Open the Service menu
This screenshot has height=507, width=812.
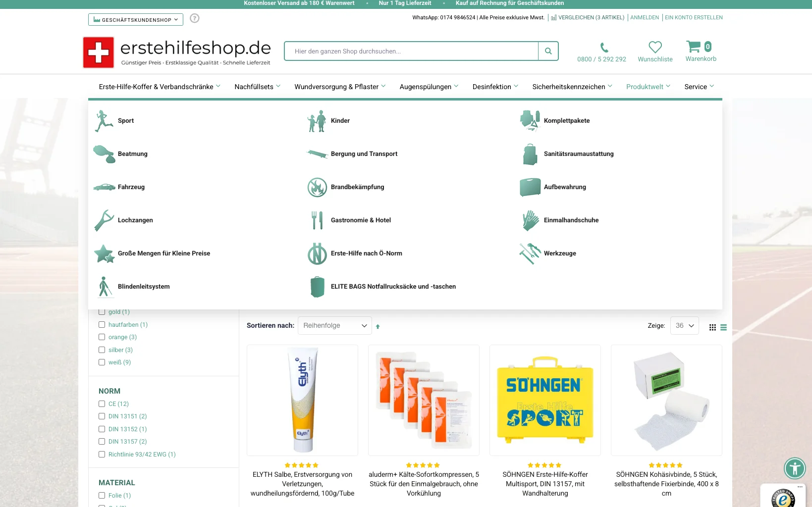699,87
